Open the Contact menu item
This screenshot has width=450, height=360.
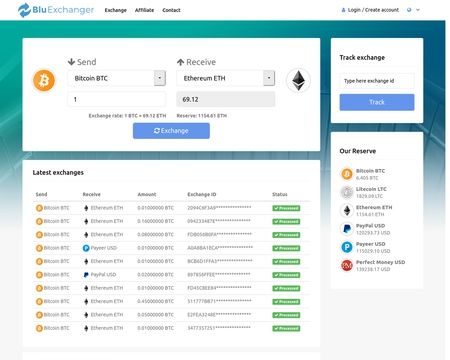pyautogui.click(x=171, y=10)
